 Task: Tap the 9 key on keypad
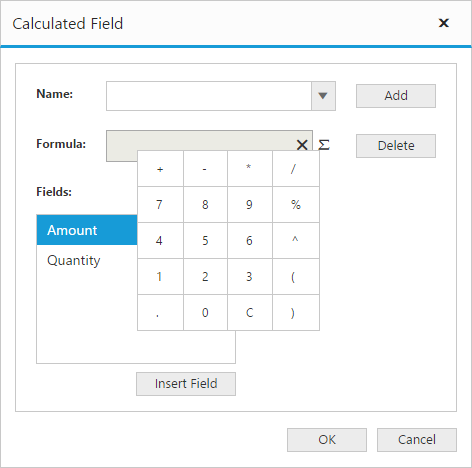click(x=250, y=205)
